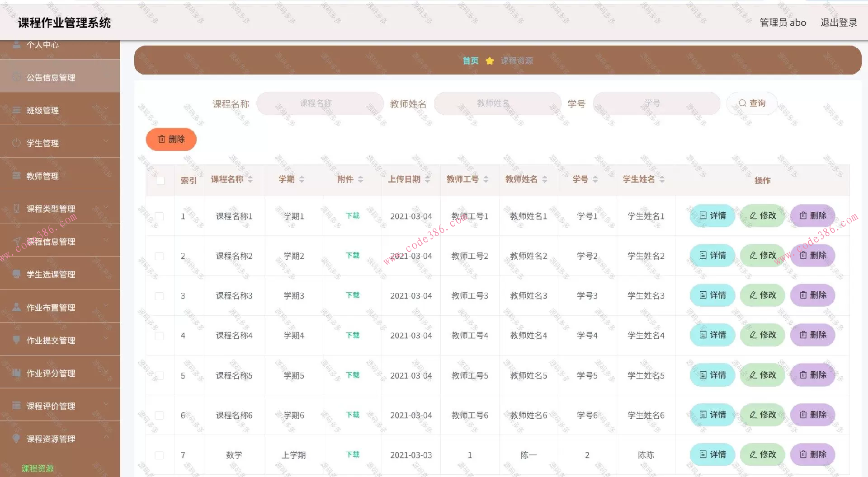Click 退出登录 in the top bar
868x477 pixels.
point(839,22)
